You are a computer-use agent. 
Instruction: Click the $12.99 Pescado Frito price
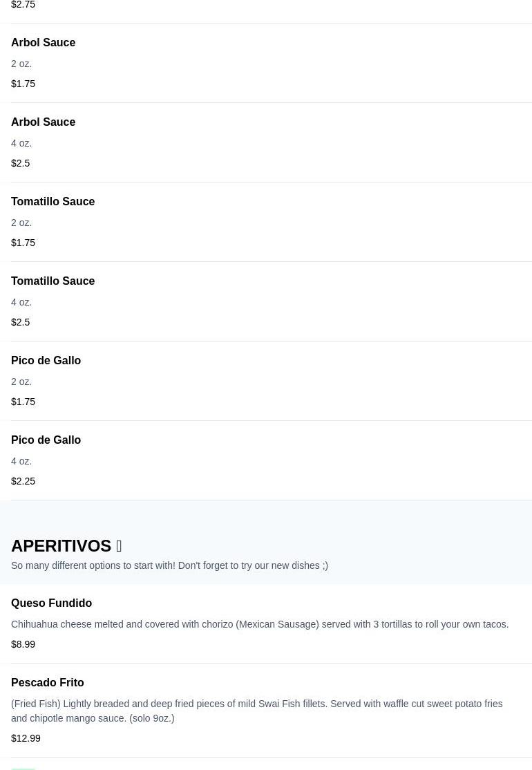26,738
